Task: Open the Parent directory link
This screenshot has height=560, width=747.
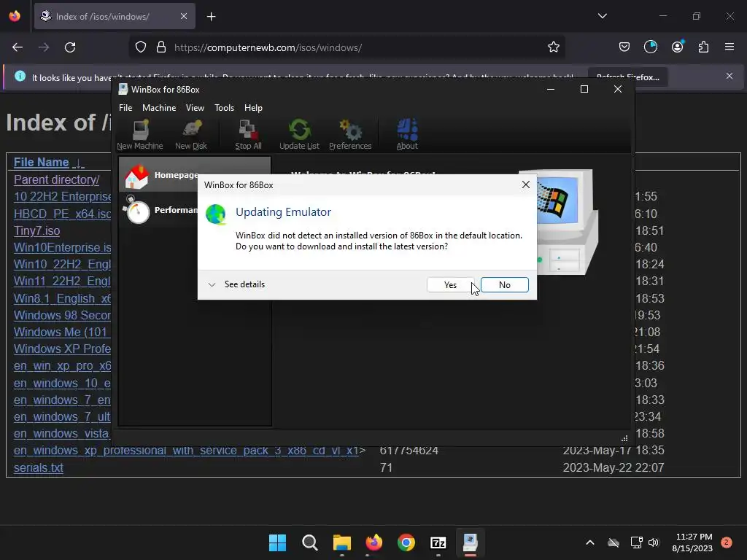Action: (57, 179)
